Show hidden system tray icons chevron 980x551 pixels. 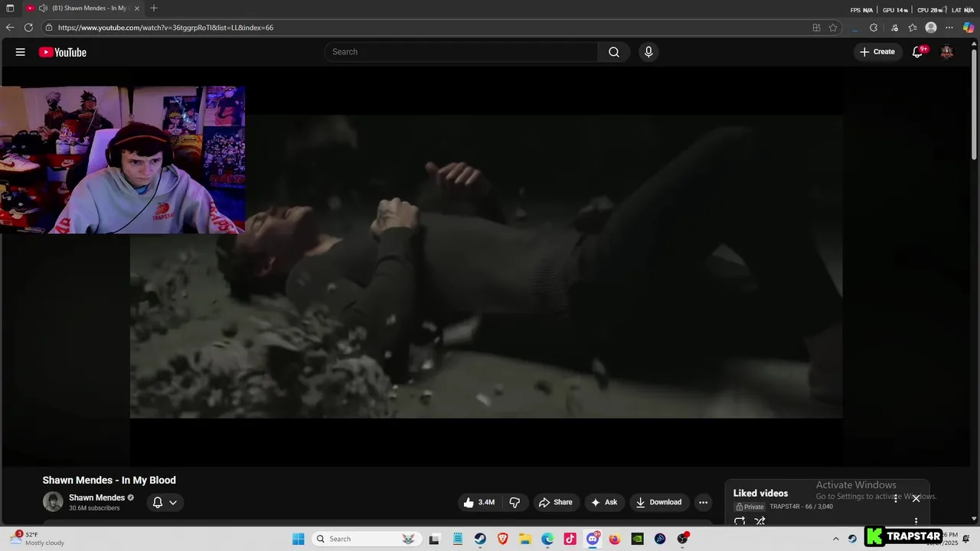pos(836,539)
